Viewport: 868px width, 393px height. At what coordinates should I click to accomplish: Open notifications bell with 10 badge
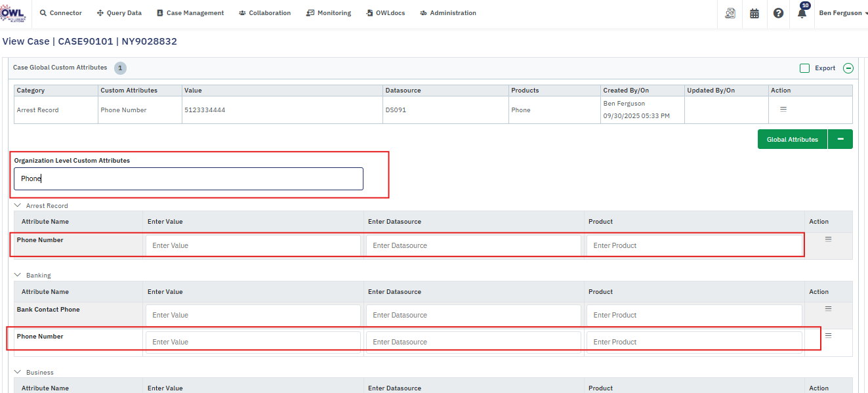pyautogui.click(x=802, y=13)
